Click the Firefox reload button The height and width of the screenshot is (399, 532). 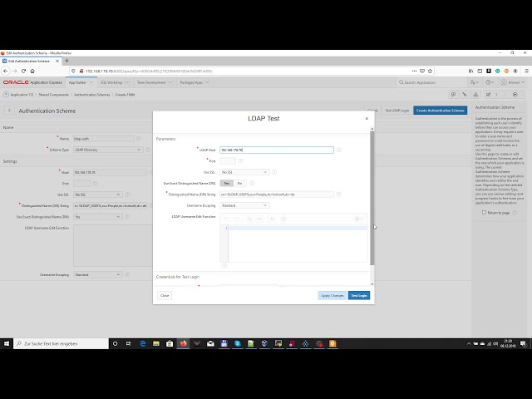23,71
